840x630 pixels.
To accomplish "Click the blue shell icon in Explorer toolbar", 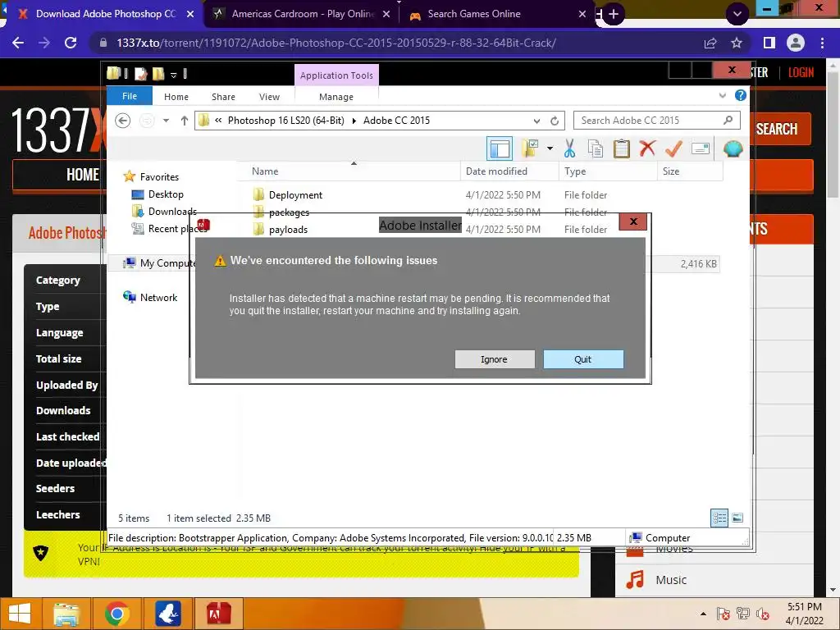I will tap(733, 148).
